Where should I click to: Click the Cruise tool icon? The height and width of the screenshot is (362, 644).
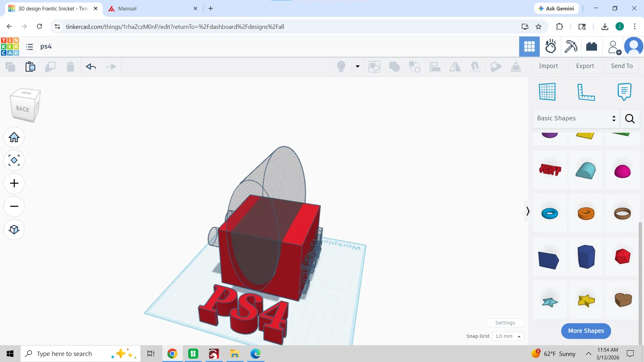(475, 67)
